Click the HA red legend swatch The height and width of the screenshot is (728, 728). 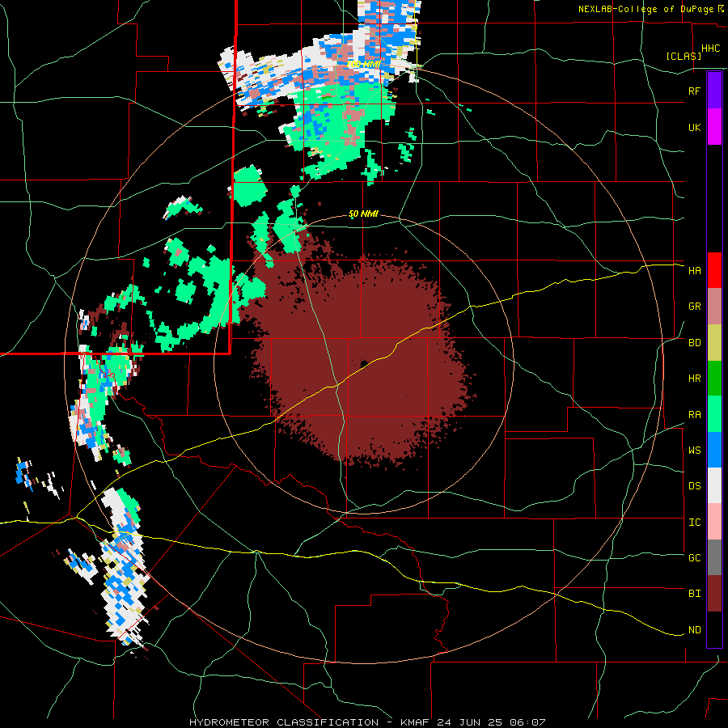tap(714, 270)
